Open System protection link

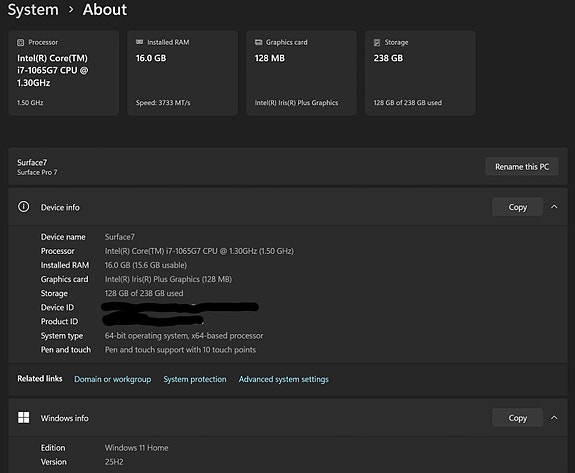pyautogui.click(x=195, y=379)
